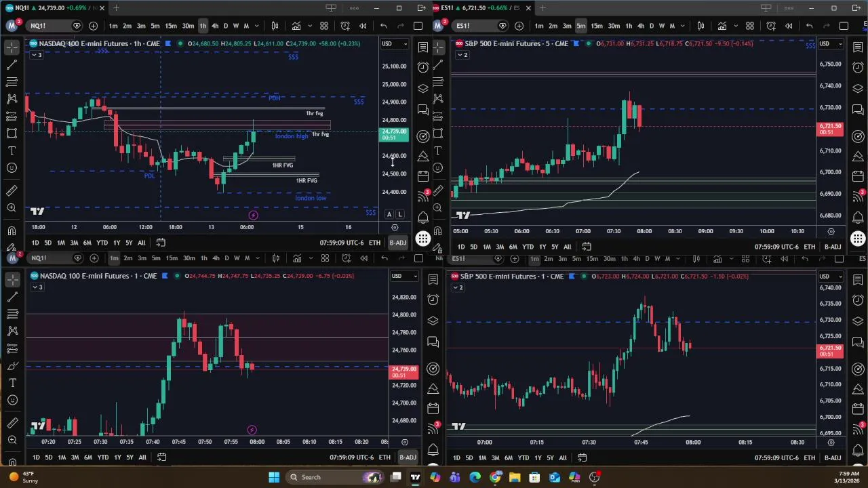Select 15m timeframe in NQ1! 1h chart toolbar
The height and width of the screenshot is (488, 868).
(x=171, y=26)
